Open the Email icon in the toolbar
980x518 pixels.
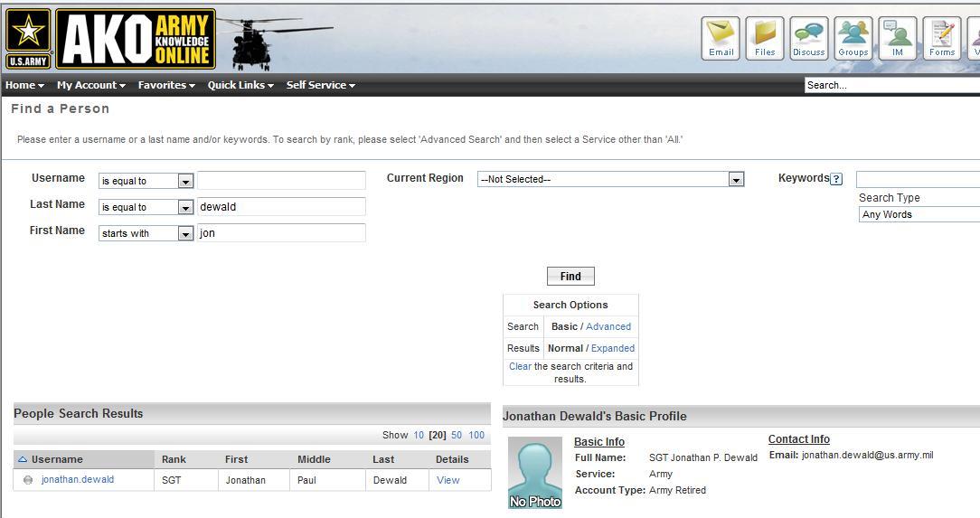(721, 39)
